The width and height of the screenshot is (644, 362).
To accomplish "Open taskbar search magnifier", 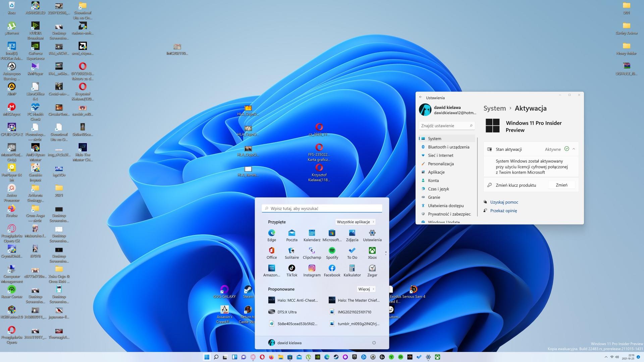I will pyautogui.click(x=216, y=357).
